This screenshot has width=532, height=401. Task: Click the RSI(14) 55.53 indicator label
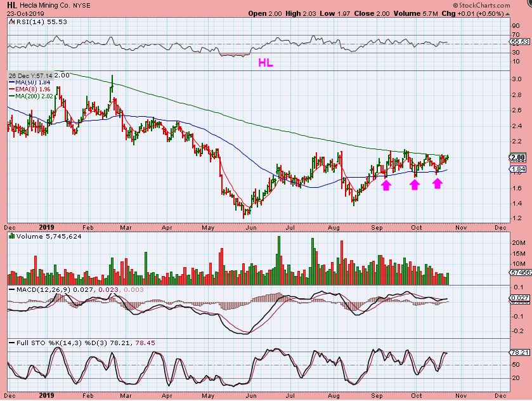click(x=41, y=22)
